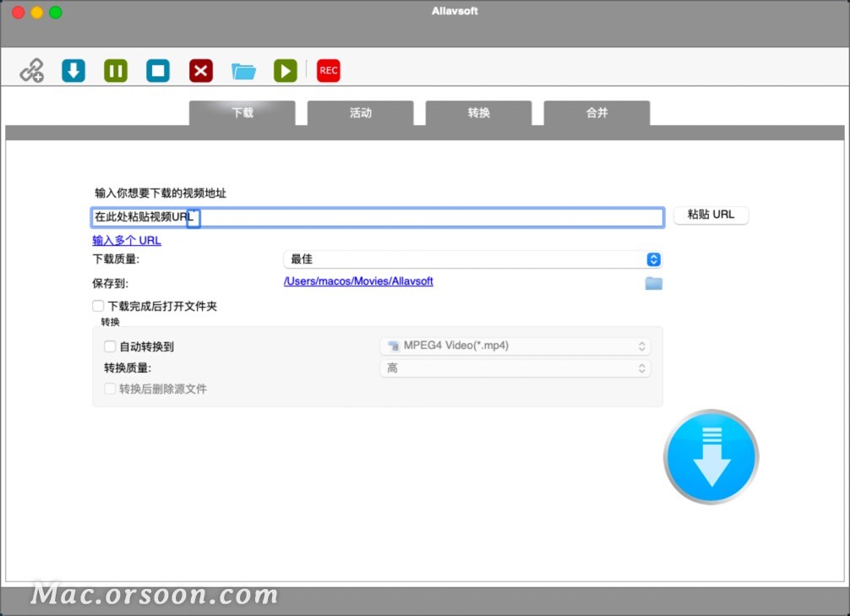The height and width of the screenshot is (616, 850).
Task: Open downloads folder via toolbar folder icon
Action: (243, 70)
